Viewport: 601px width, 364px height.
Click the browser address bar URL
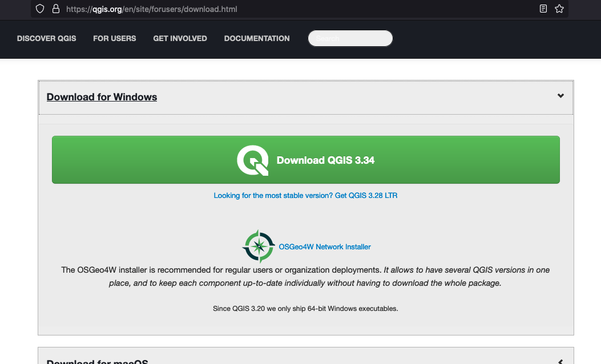click(x=151, y=9)
